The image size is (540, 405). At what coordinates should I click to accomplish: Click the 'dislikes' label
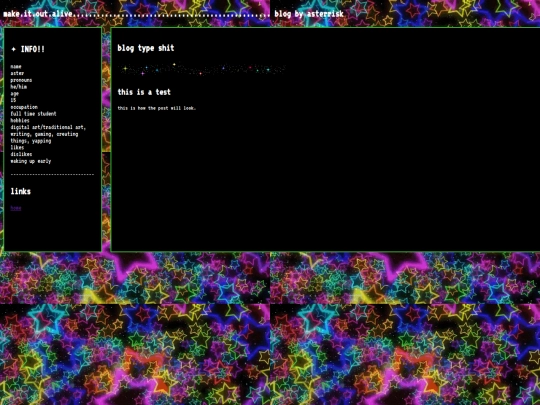point(21,154)
